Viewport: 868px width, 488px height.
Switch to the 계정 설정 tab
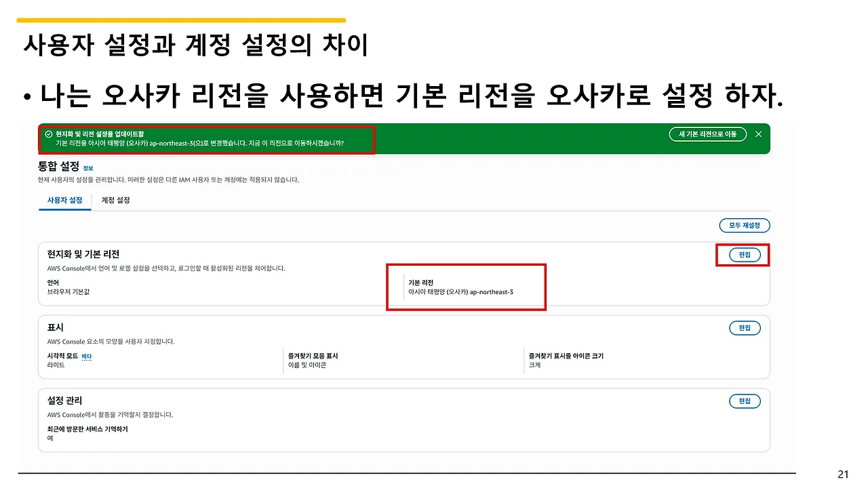(115, 200)
